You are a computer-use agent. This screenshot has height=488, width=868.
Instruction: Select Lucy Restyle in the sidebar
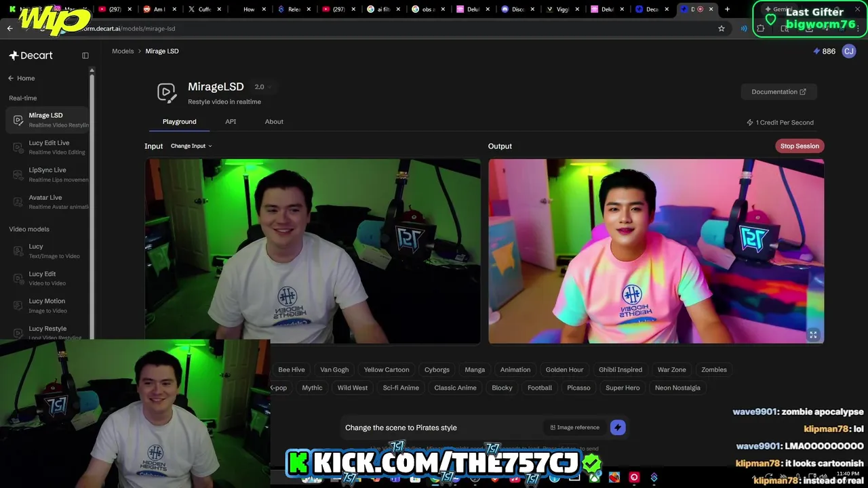click(x=47, y=332)
